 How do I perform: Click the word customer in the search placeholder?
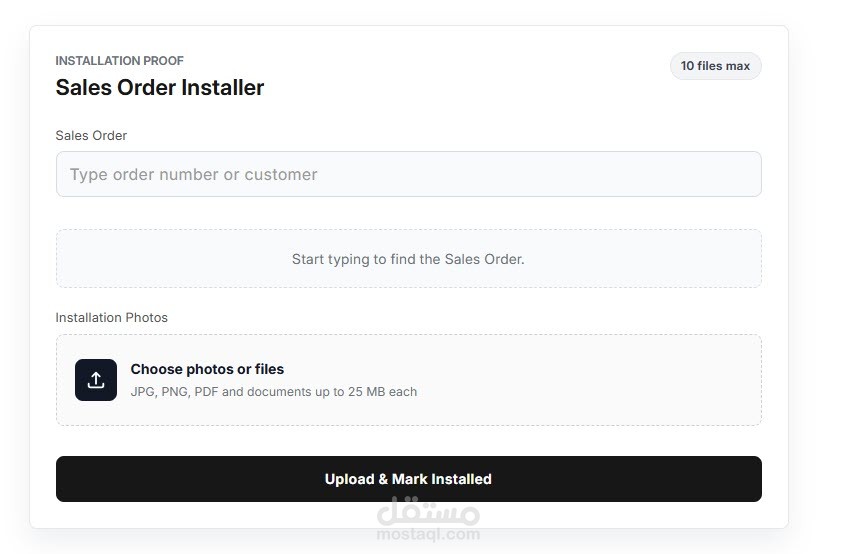281,175
